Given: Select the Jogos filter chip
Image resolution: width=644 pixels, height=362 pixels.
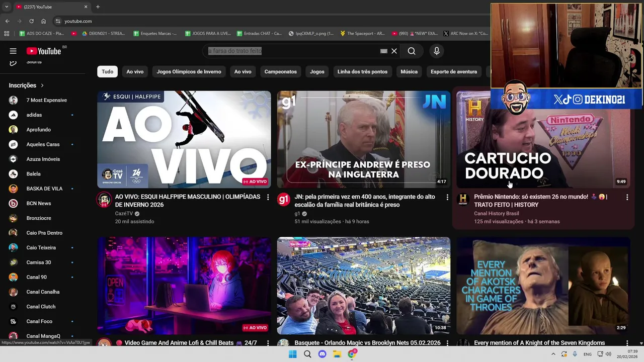Looking at the screenshot, I should (317, 72).
